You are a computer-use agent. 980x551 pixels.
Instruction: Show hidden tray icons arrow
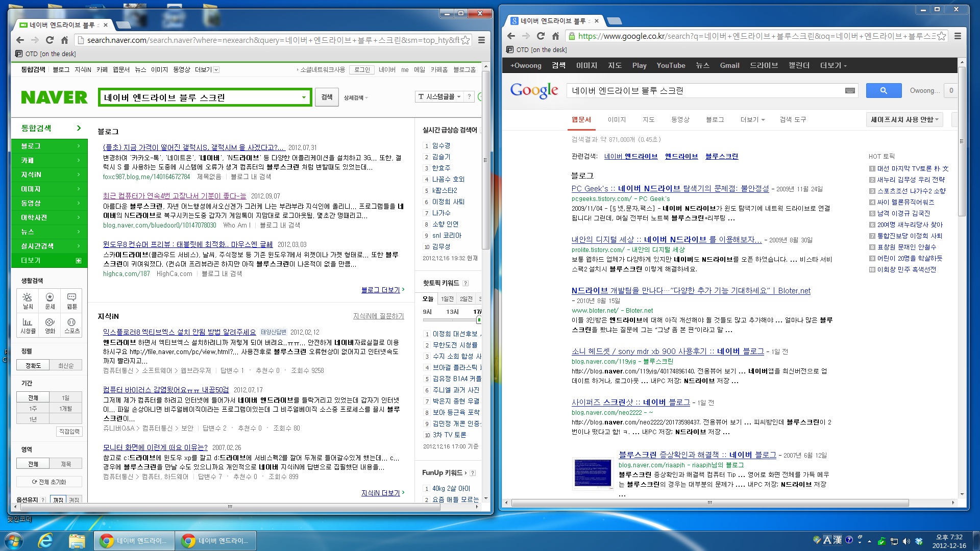[x=869, y=541]
